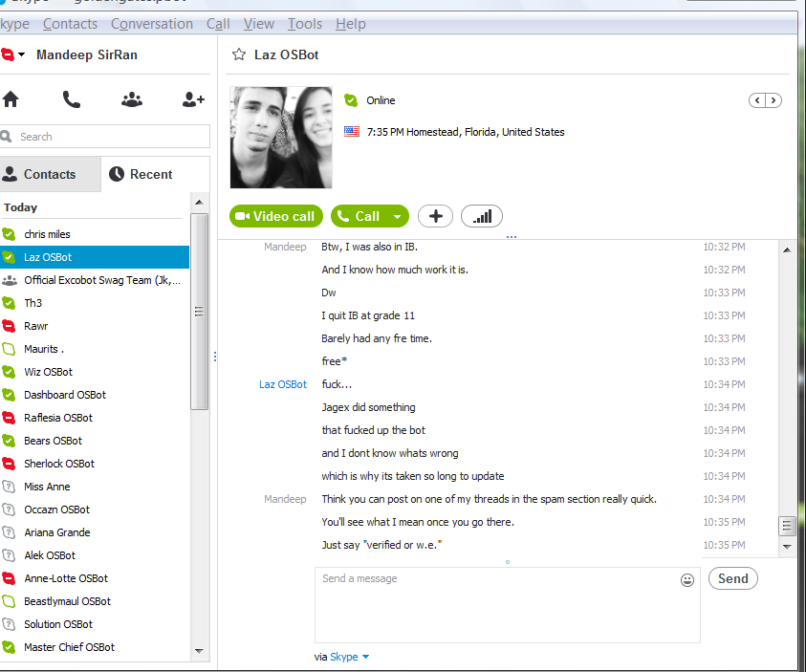Select Raflesia OSBot contact
Screen dimensions: 806x672
point(95,418)
